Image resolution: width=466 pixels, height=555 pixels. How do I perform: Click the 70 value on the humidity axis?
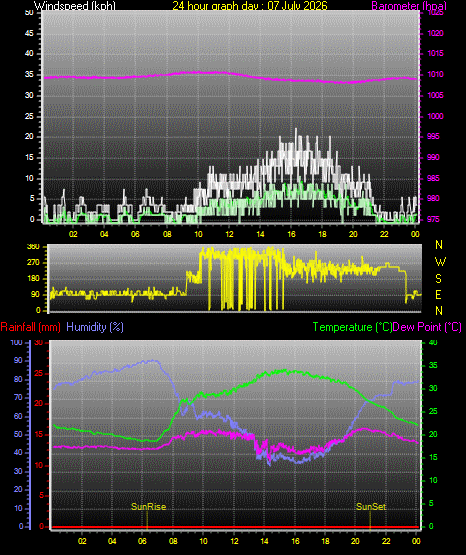(x=18, y=397)
